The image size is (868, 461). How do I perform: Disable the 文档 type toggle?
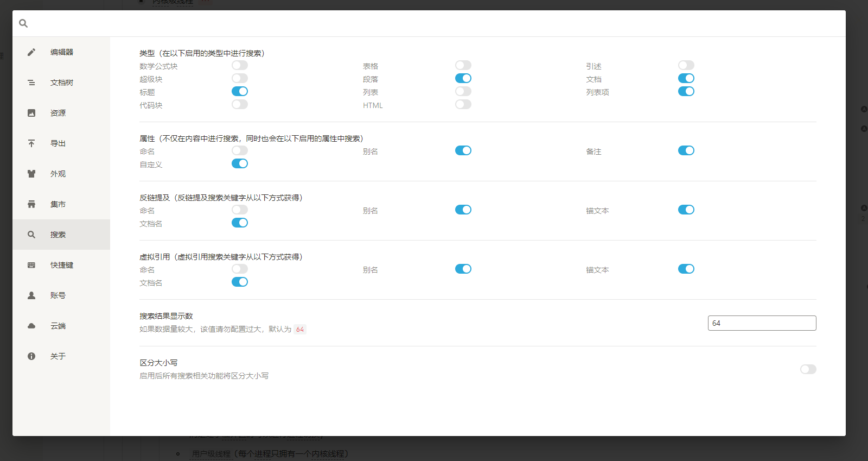pos(686,78)
